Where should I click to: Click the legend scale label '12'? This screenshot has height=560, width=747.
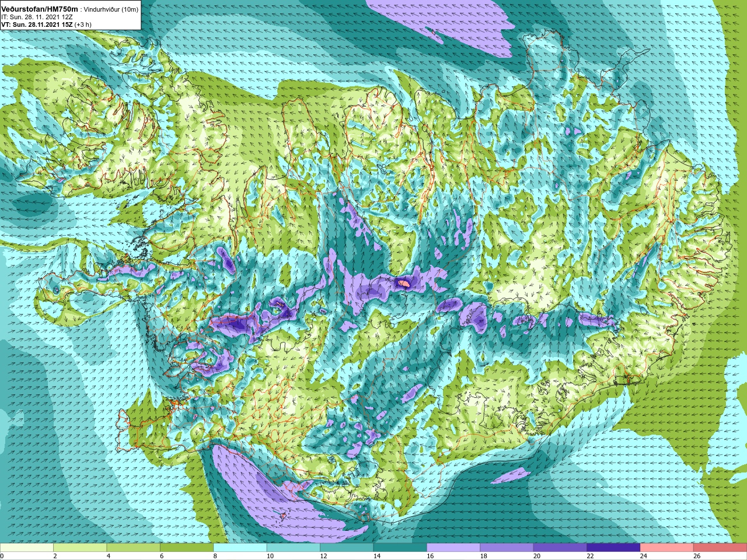323,556
